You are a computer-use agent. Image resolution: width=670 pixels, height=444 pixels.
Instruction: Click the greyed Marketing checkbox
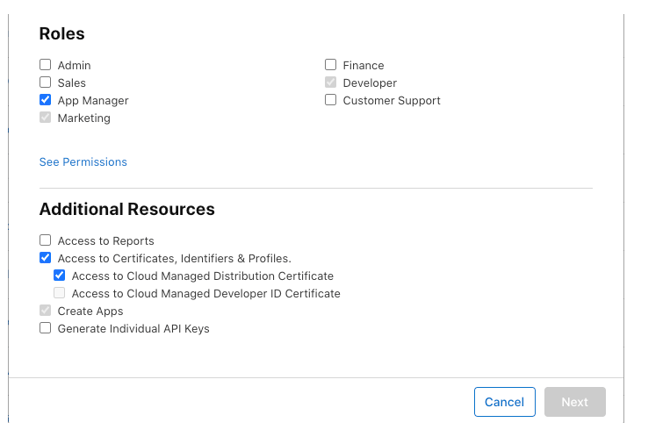click(45, 117)
